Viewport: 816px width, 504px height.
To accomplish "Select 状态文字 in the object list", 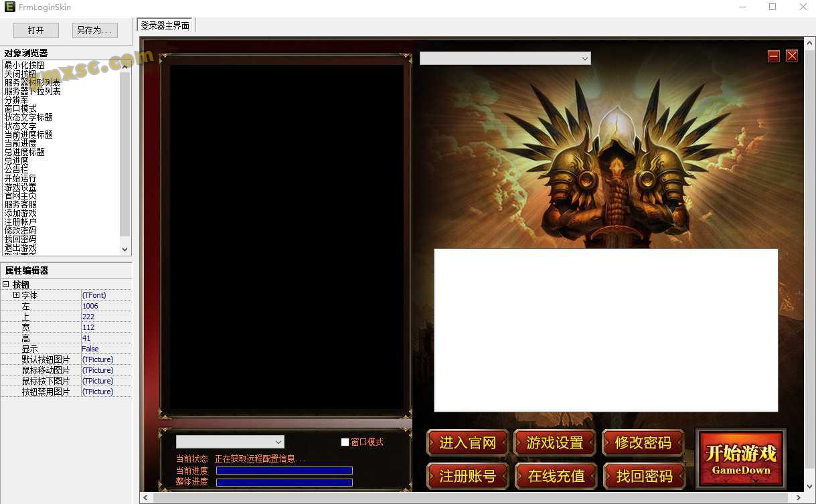I will [20, 126].
